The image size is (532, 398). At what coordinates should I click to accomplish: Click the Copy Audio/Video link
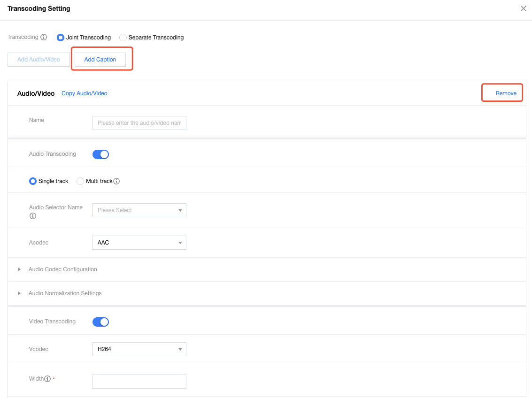click(85, 93)
